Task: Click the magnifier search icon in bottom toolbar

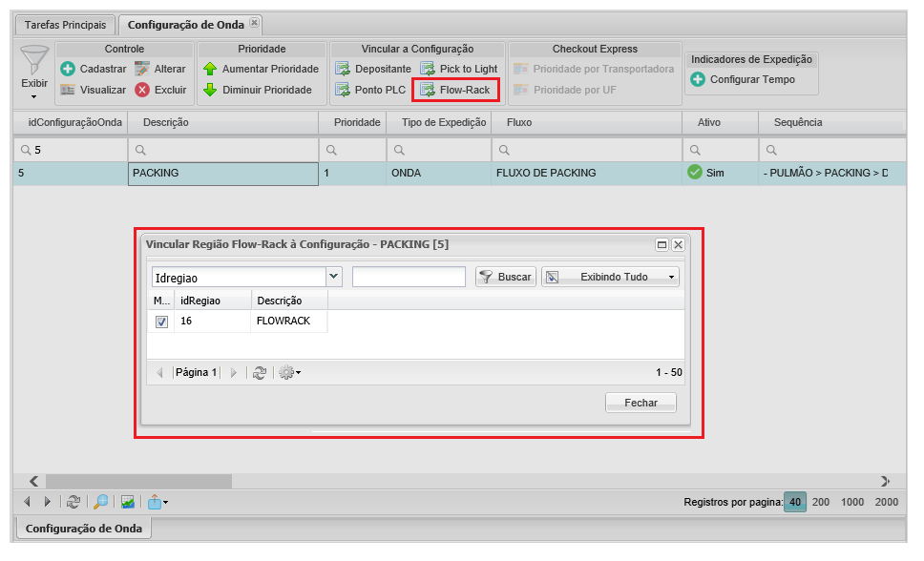Action: tap(101, 502)
